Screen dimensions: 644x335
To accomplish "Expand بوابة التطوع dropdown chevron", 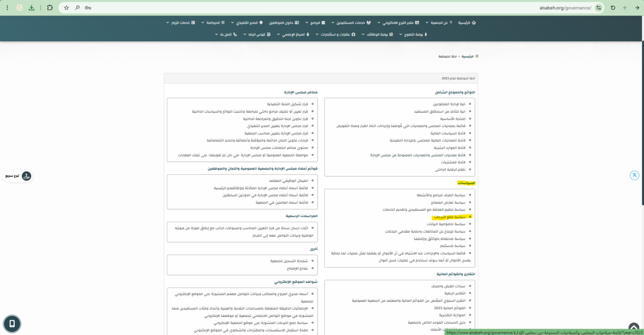I will 401,34.
